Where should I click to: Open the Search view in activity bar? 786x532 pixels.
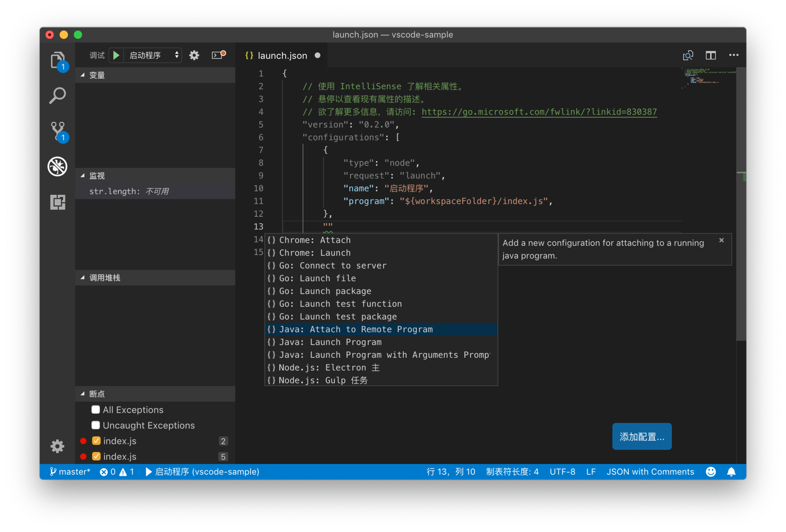click(57, 95)
